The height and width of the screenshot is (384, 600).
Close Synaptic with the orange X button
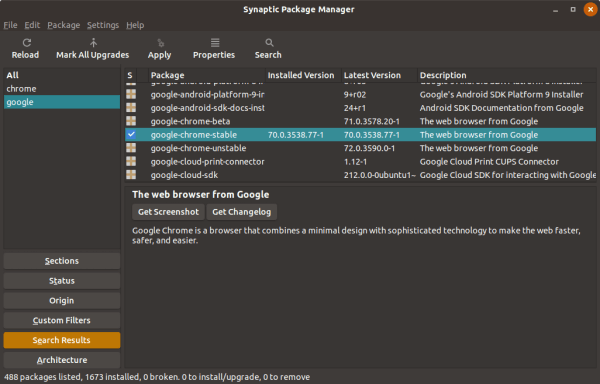(x=590, y=9)
